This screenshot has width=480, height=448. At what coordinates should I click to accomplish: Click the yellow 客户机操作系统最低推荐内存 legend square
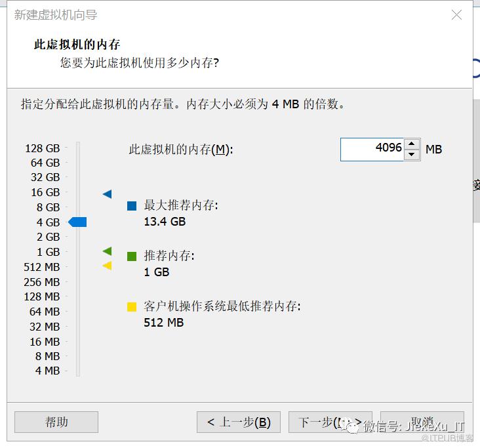132,306
